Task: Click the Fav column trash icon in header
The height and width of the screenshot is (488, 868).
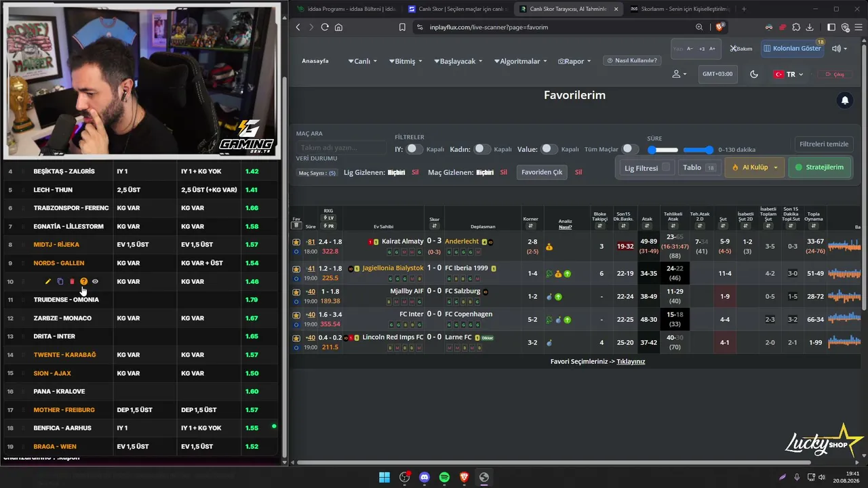Action: (x=296, y=226)
